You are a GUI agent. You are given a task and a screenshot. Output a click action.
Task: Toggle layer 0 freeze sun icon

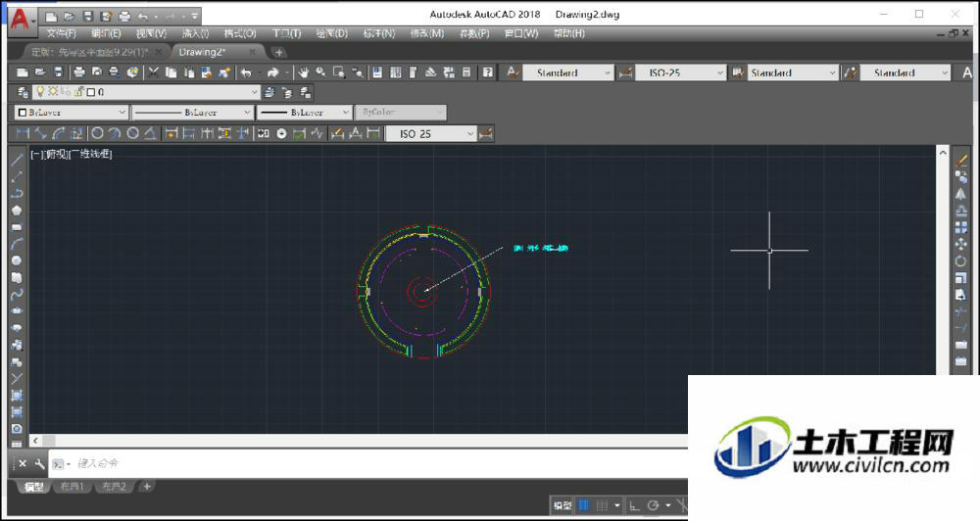point(54,92)
